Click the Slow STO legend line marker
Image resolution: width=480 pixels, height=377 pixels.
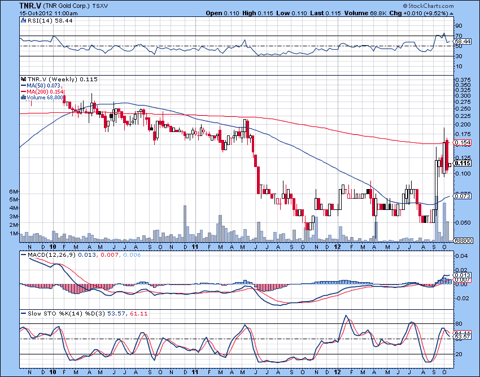[23, 314]
